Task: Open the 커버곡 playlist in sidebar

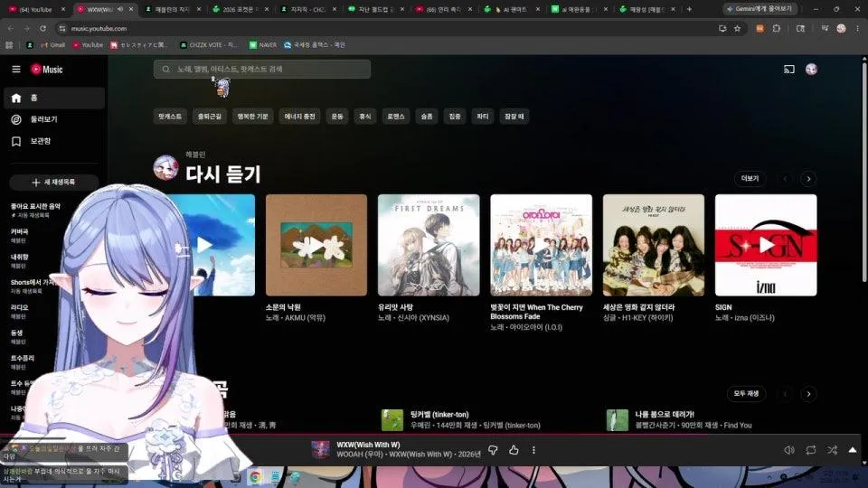Action: (20, 236)
